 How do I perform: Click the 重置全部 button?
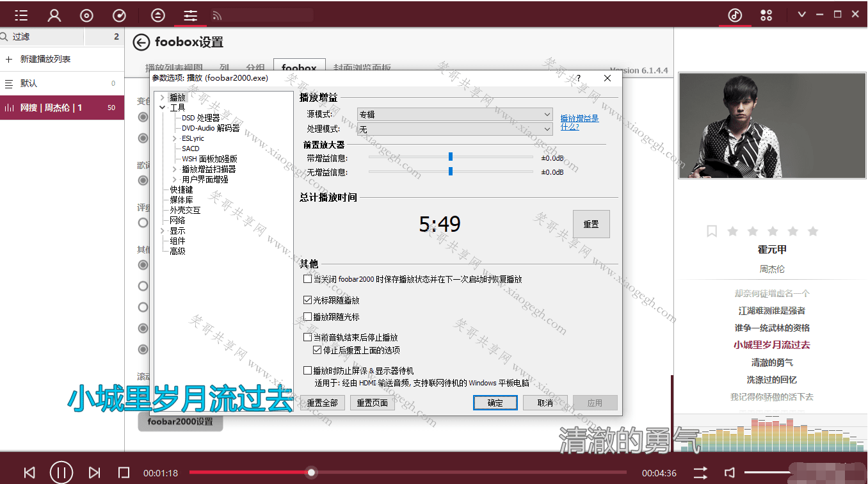(322, 403)
